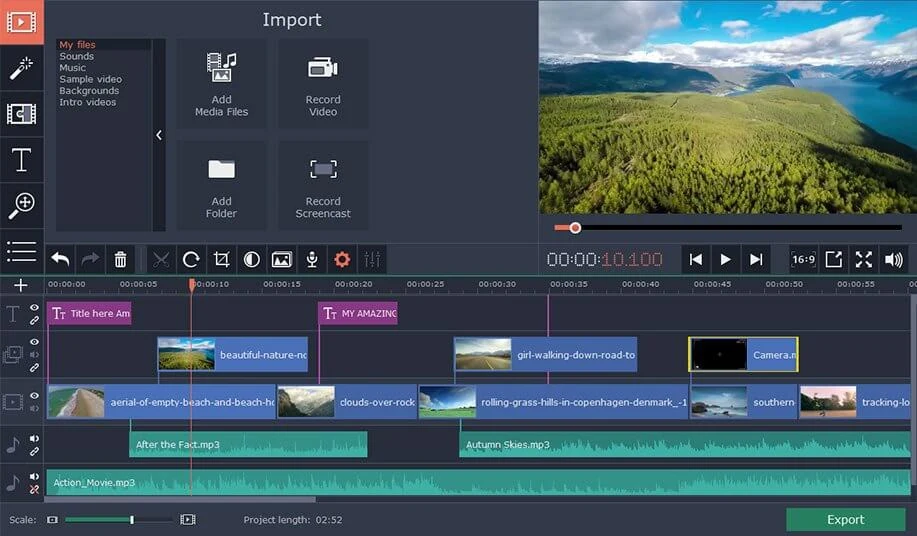Screen dimensions: 917x536
Task: Record audio with microphone icon
Action: pyautogui.click(x=312, y=260)
